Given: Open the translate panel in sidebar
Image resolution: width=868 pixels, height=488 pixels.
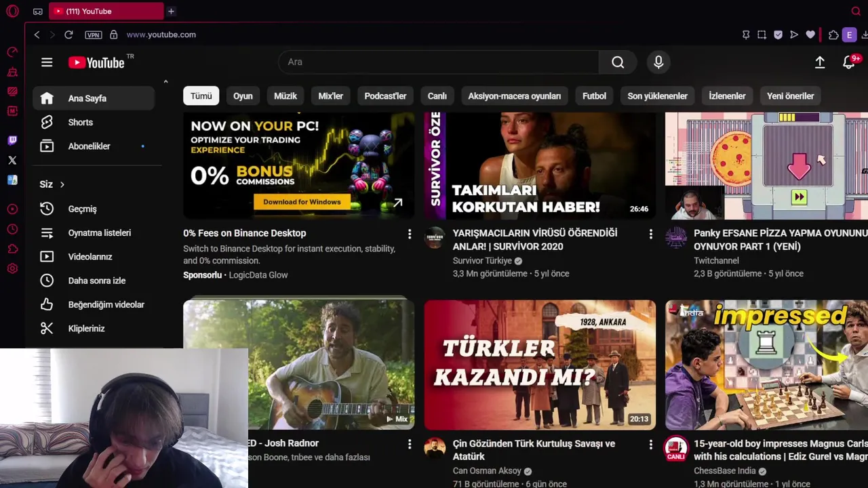Looking at the screenshot, I should tap(12, 180).
